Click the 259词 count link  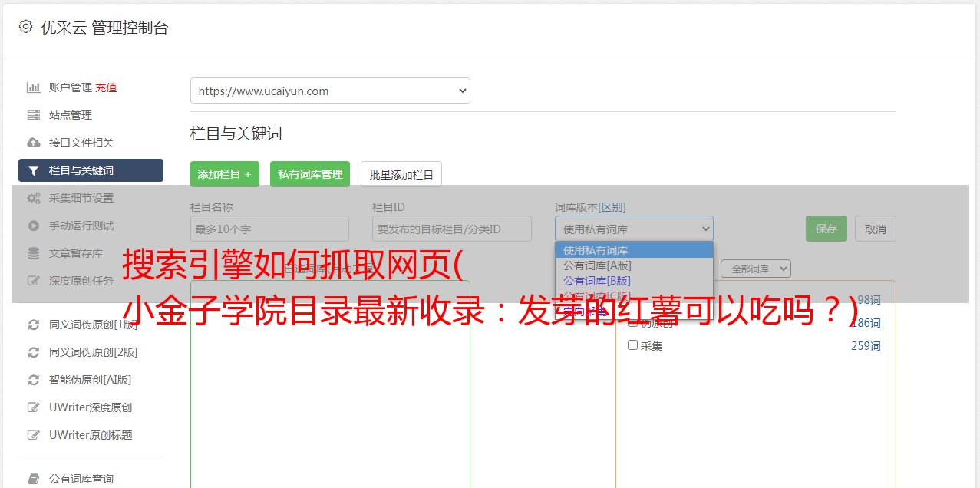tap(866, 346)
